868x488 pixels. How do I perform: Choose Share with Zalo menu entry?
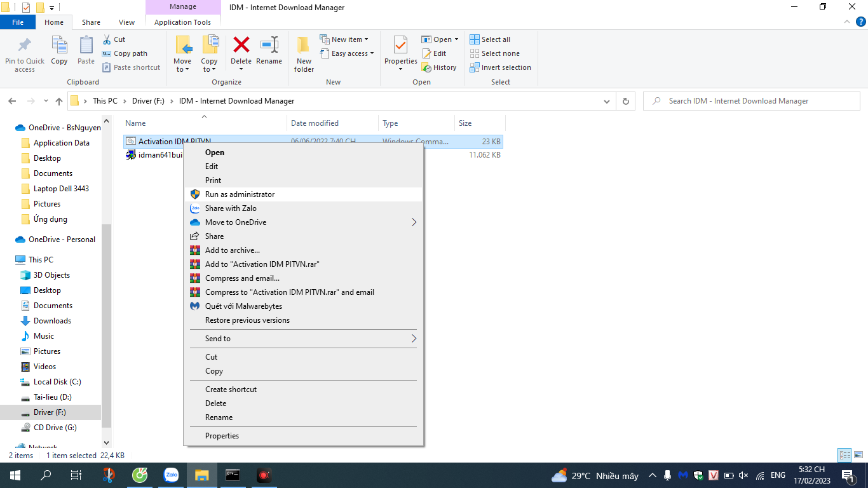(x=304, y=208)
